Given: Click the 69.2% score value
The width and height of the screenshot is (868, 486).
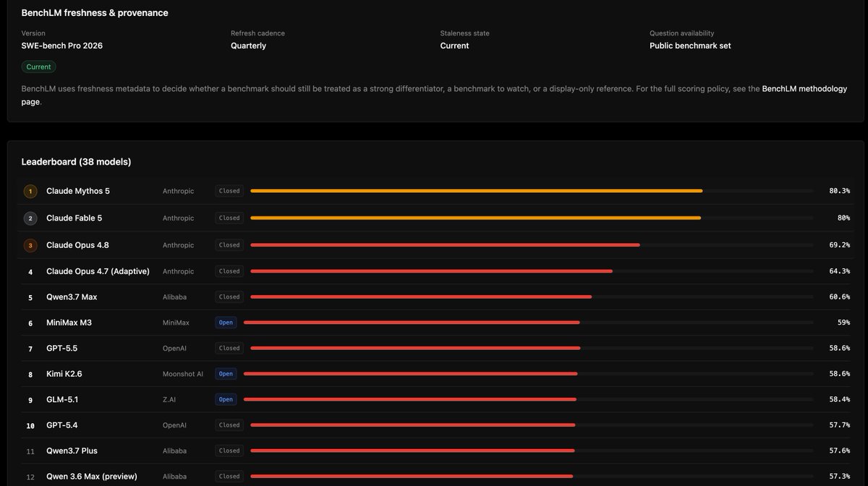Looking at the screenshot, I should 839,245.
